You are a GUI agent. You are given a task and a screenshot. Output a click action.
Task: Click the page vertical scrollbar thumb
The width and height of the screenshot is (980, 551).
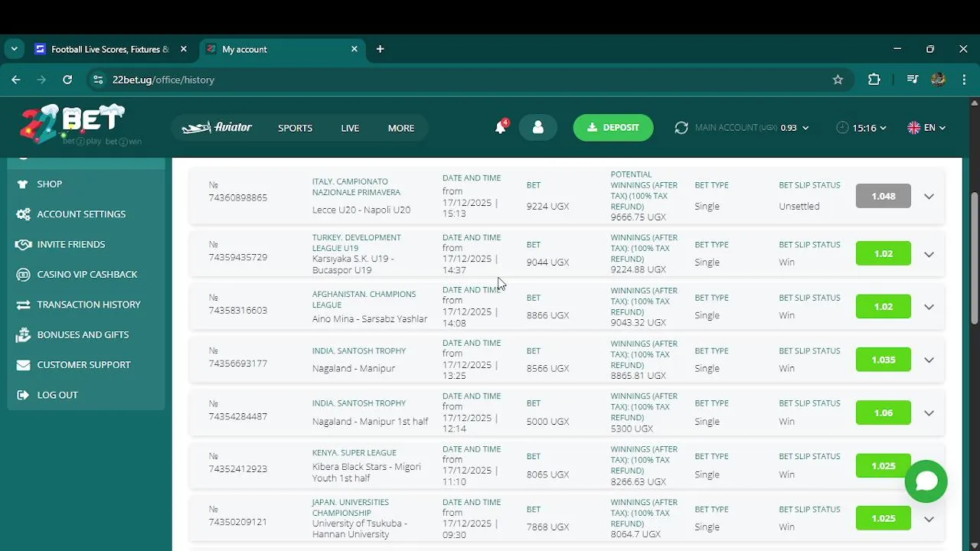click(974, 256)
